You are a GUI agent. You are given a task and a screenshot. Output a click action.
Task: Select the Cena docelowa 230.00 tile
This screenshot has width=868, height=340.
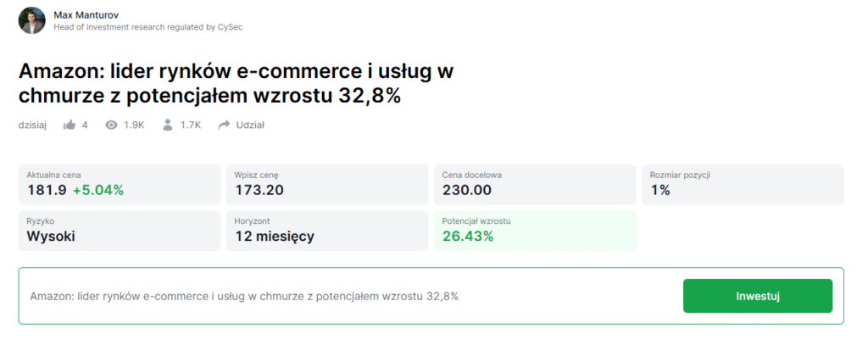(535, 184)
